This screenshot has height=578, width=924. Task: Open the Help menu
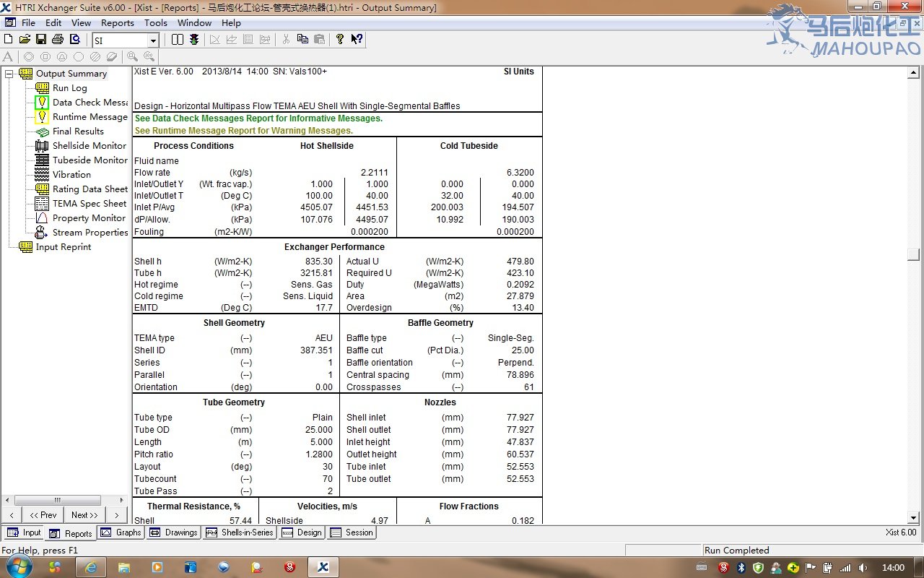pos(231,23)
